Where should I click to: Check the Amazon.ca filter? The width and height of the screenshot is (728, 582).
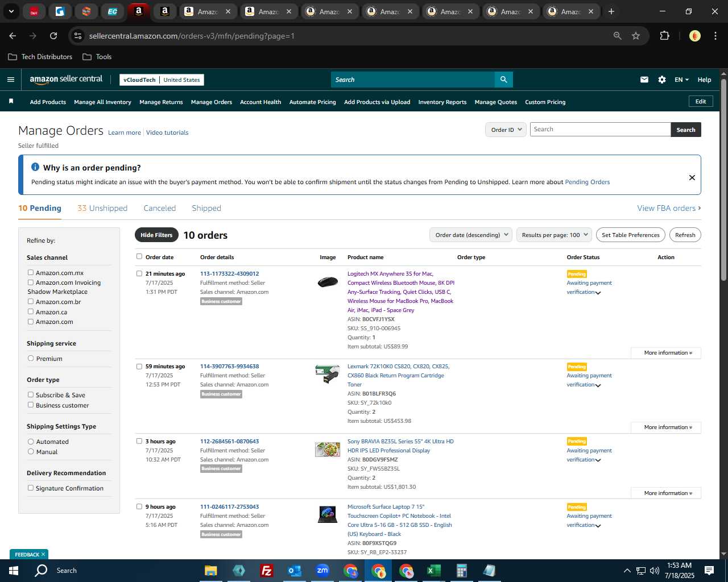point(31,312)
